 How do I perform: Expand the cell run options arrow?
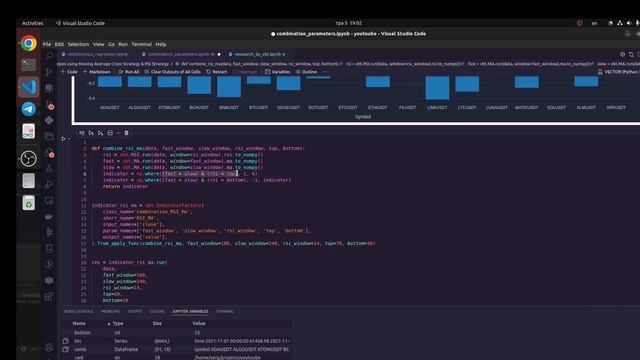click(69, 139)
